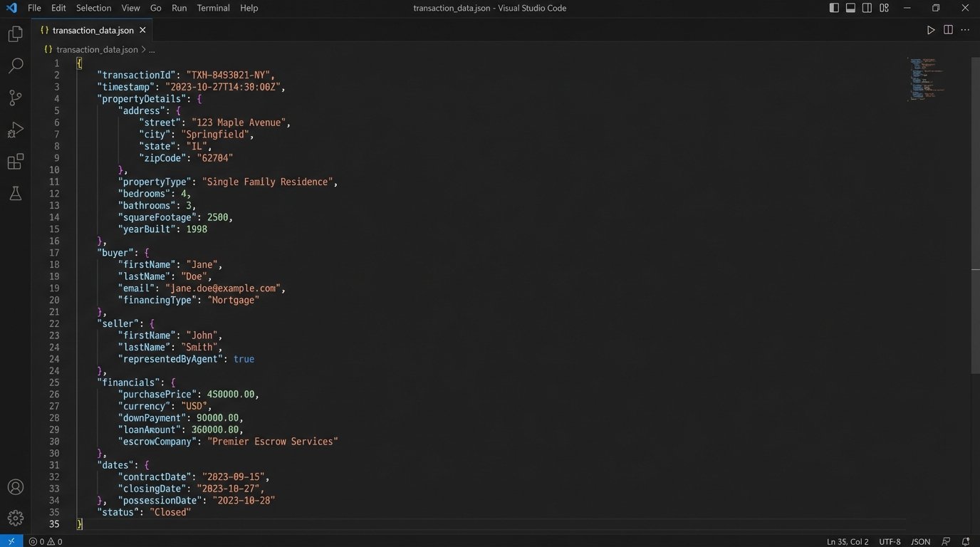The image size is (980, 547).
Task: Toggle secondary side bar visibility
Action: tap(867, 8)
